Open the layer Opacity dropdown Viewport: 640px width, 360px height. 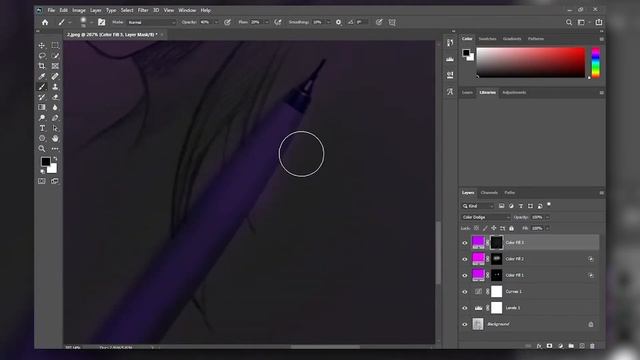coord(547,217)
